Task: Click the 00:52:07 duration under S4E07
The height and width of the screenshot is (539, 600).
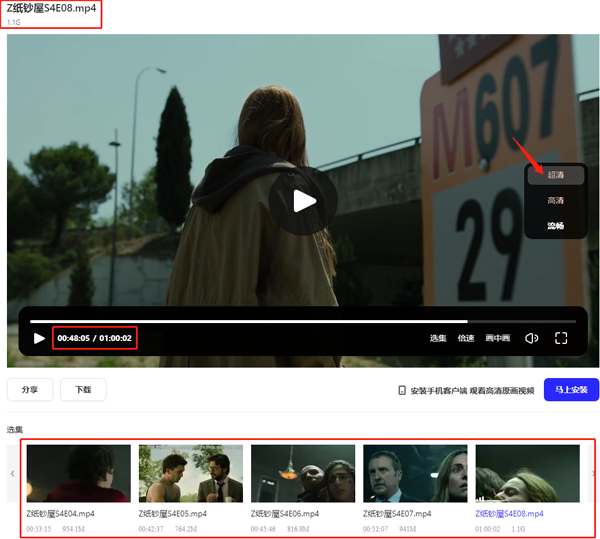Action: [x=375, y=529]
